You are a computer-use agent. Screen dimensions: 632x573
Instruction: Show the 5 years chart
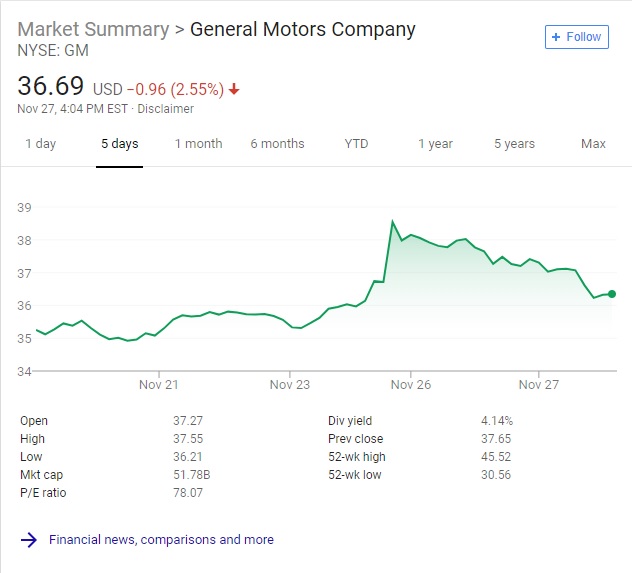[514, 144]
